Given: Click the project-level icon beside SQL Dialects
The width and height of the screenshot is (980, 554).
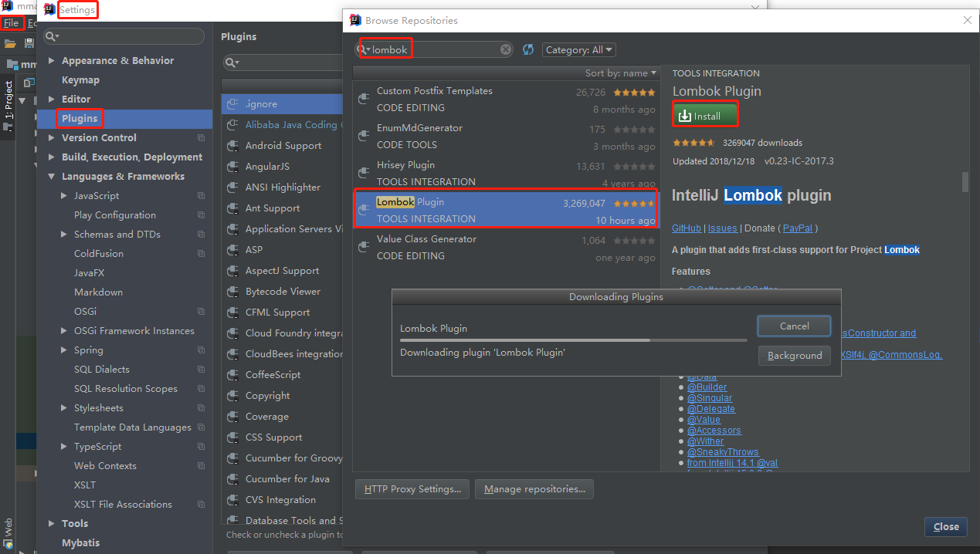Looking at the screenshot, I should pyautogui.click(x=202, y=370).
